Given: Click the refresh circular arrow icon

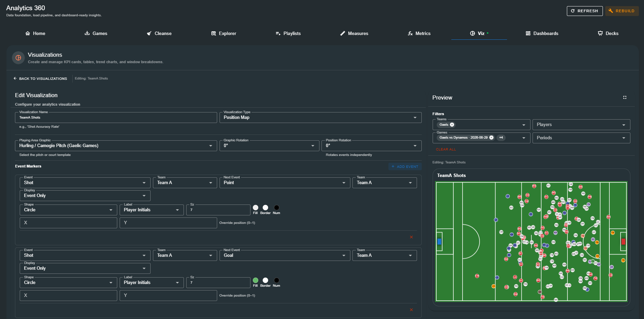Looking at the screenshot, I should tap(573, 11).
